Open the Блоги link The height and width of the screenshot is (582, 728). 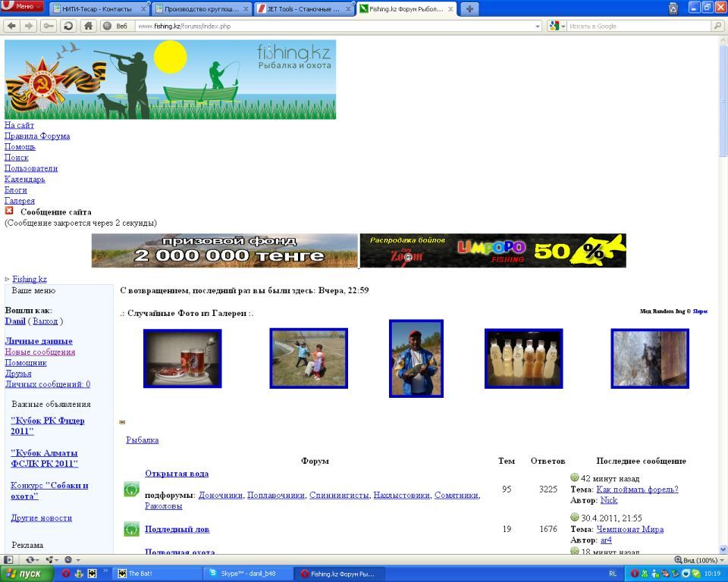(16, 189)
